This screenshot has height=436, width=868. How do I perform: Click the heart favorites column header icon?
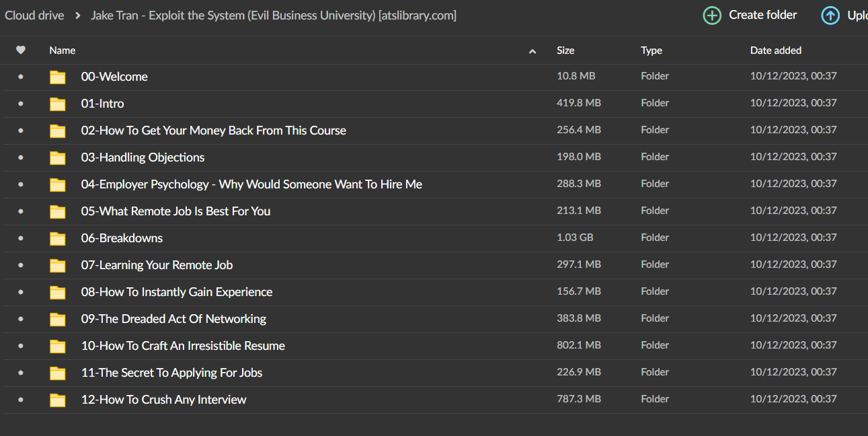coord(21,50)
